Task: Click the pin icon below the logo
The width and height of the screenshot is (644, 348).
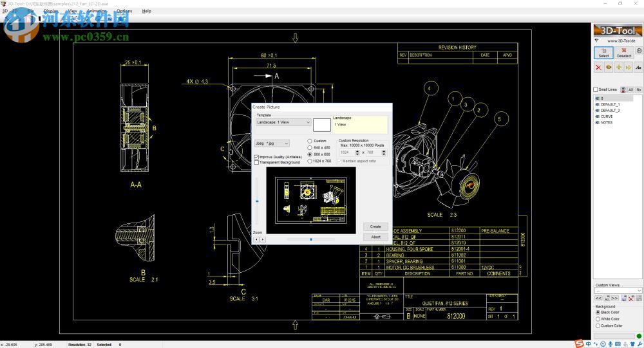Action: (x=596, y=41)
